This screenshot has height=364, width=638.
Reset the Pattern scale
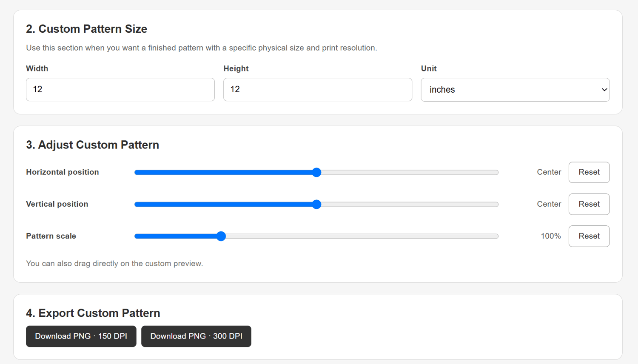[x=589, y=236]
